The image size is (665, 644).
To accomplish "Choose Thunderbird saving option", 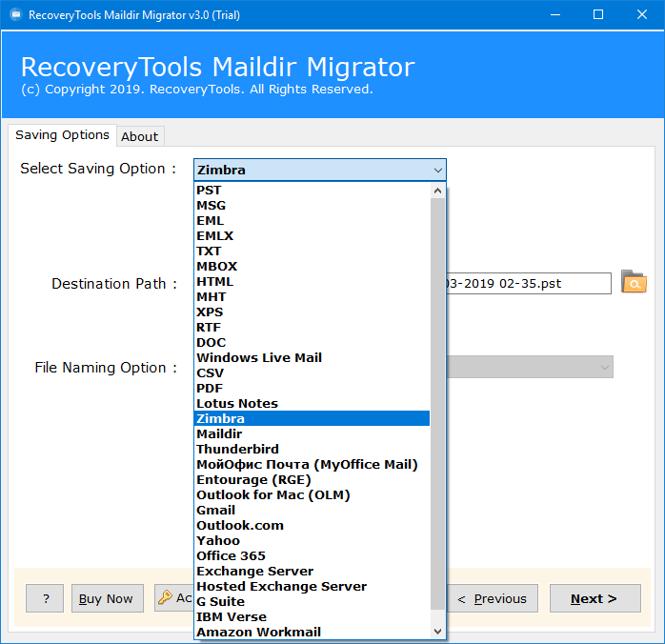I will pos(312,449).
